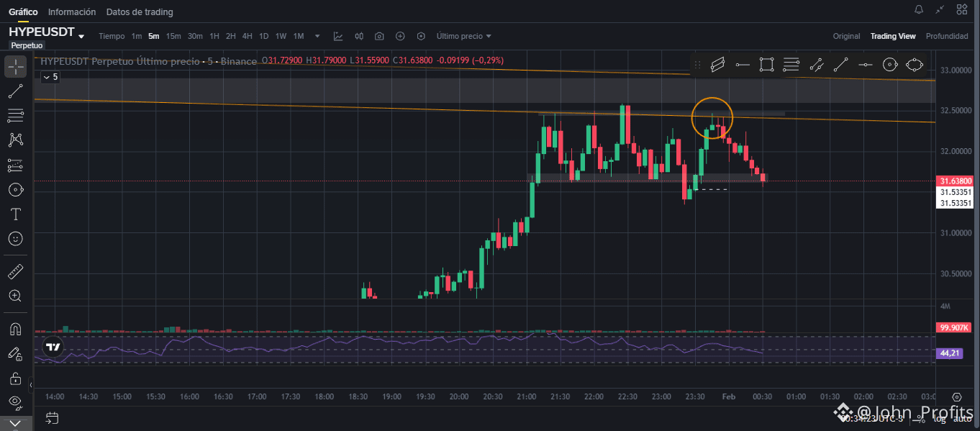
Task: Open the technical indicators icon
Action: (x=338, y=36)
